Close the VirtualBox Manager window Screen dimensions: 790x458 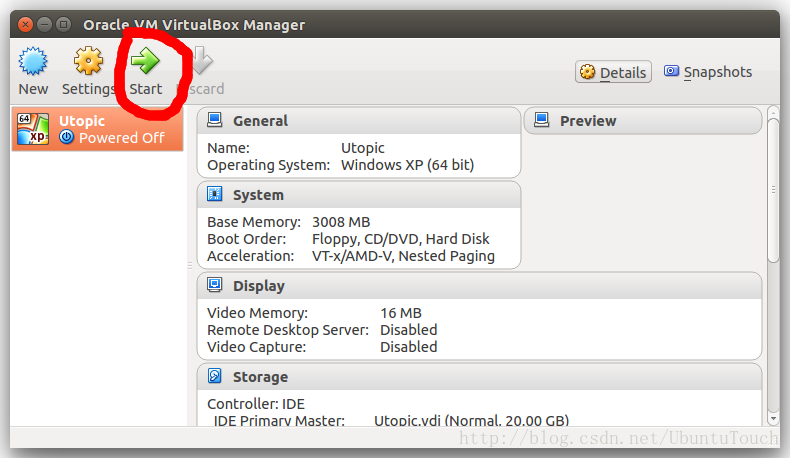coord(24,24)
